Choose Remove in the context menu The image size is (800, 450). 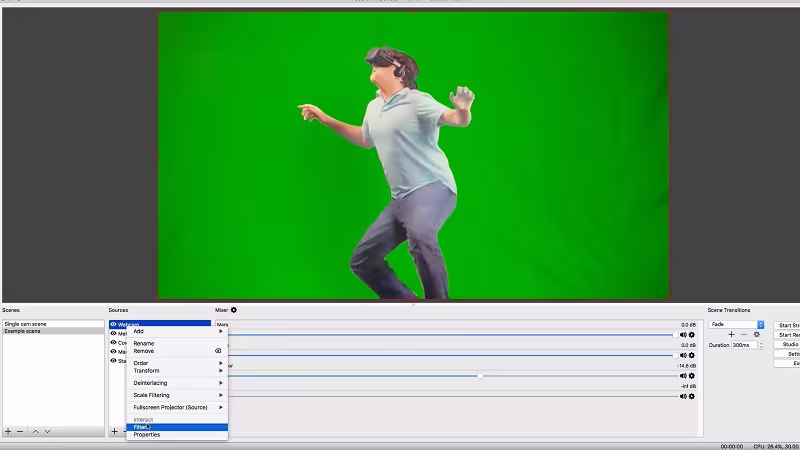tap(177, 351)
